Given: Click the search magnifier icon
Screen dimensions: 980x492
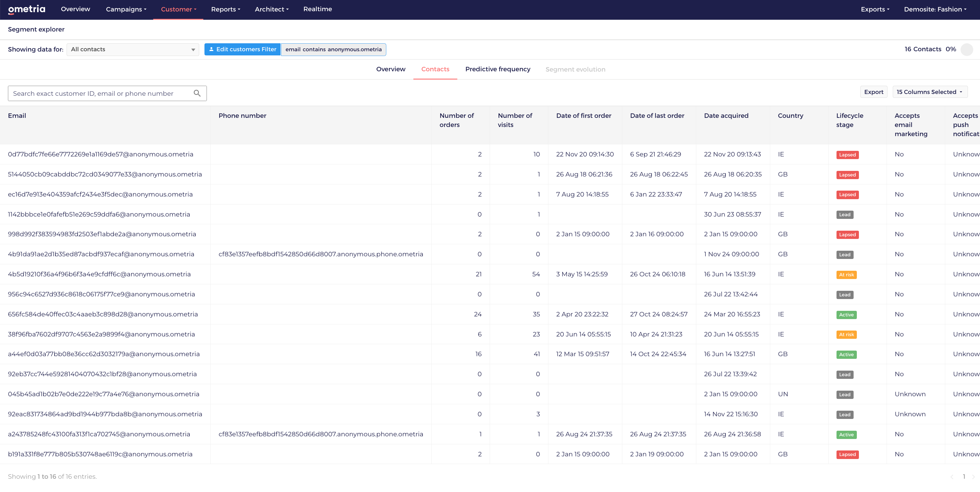Looking at the screenshot, I should pyautogui.click(x=197, y=93).
